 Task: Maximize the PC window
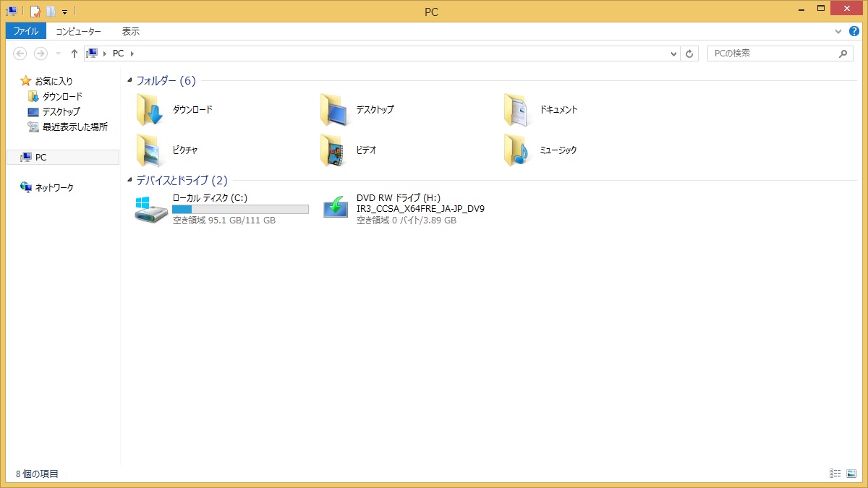click(821, 9)
